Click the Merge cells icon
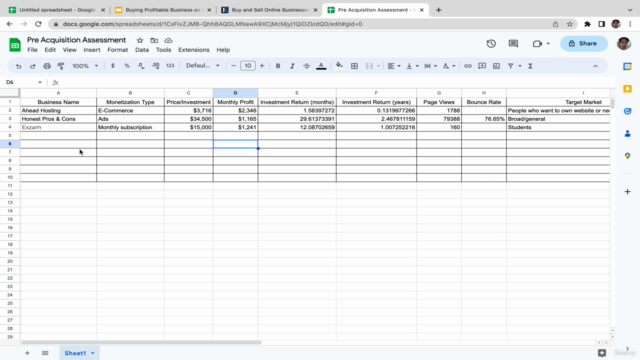 (369, 66)
